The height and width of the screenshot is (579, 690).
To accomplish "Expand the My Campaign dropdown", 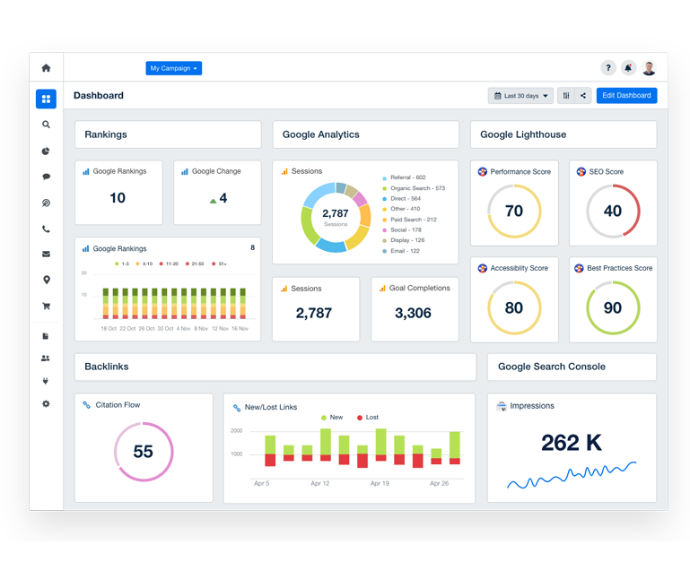I will click(173, 68).
